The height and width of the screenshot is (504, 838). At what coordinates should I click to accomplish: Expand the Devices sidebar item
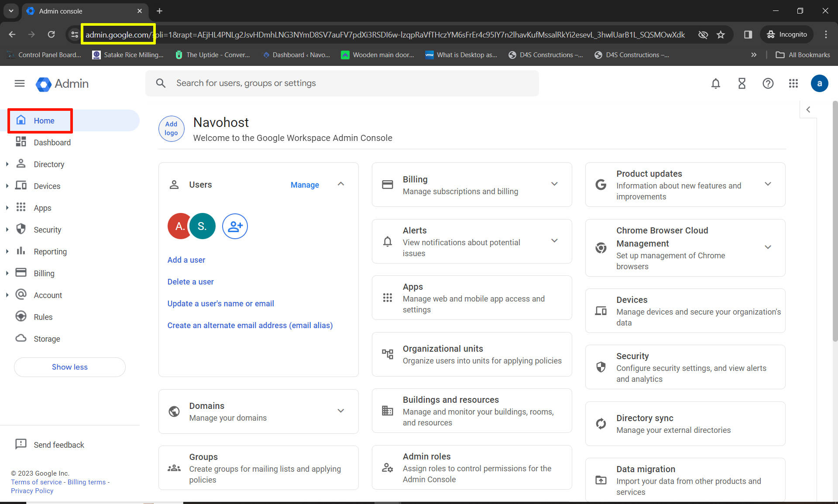7,186
